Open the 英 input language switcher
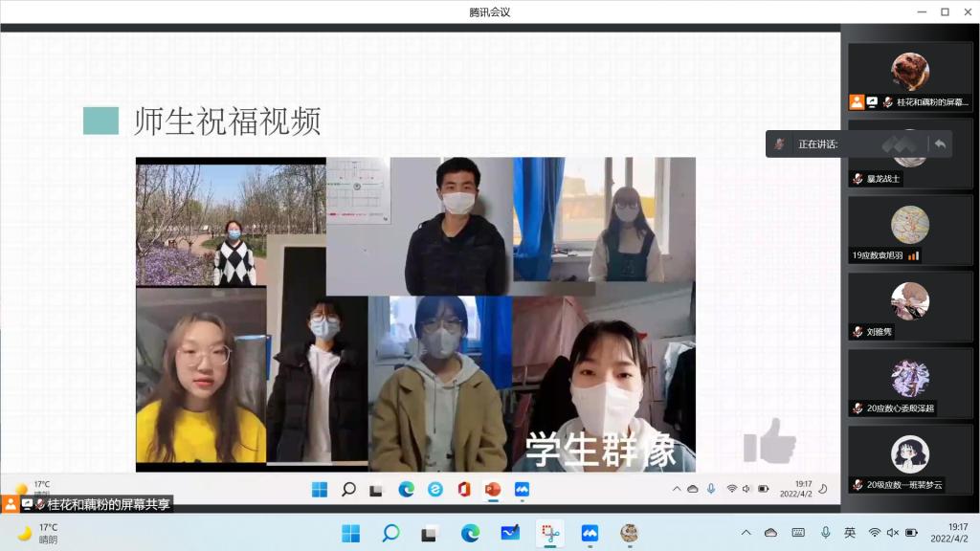The height and width of the screenshot is (551, 980). pos(850,533)
